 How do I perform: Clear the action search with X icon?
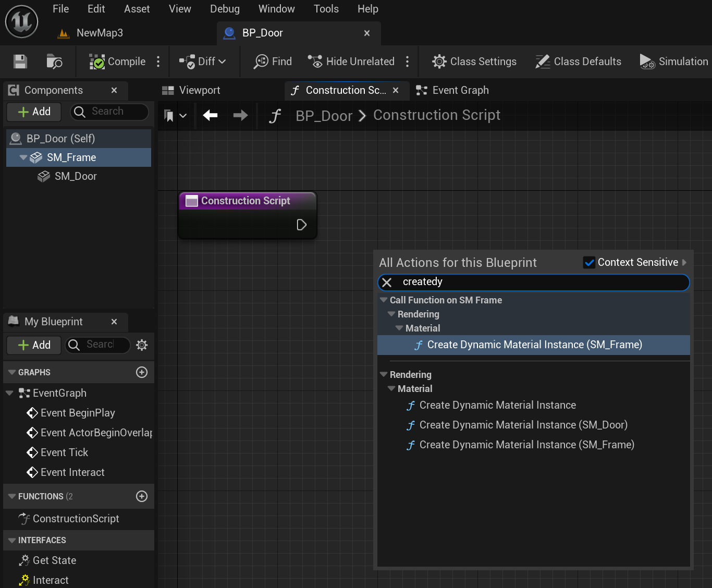click(387, 283)
